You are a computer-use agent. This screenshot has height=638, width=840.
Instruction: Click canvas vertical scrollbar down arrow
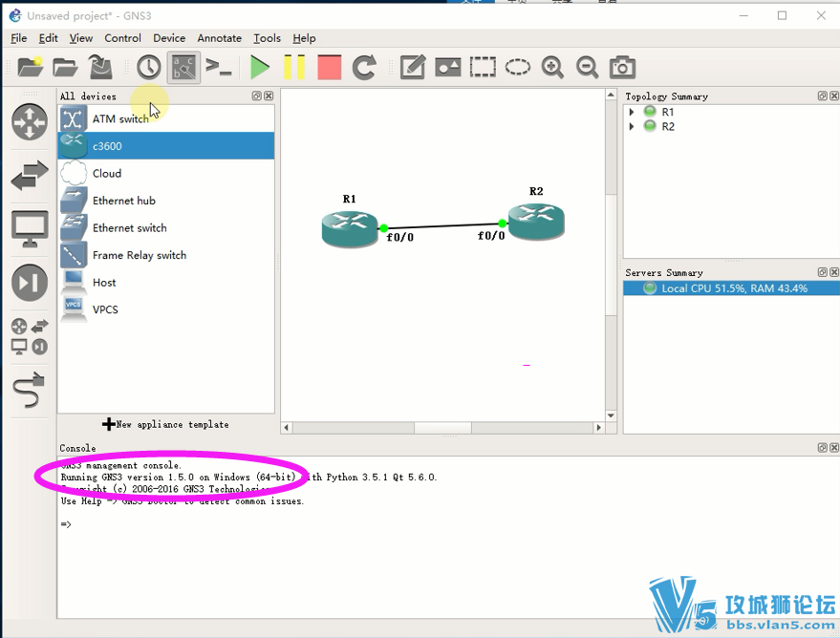tap(611, 415)
